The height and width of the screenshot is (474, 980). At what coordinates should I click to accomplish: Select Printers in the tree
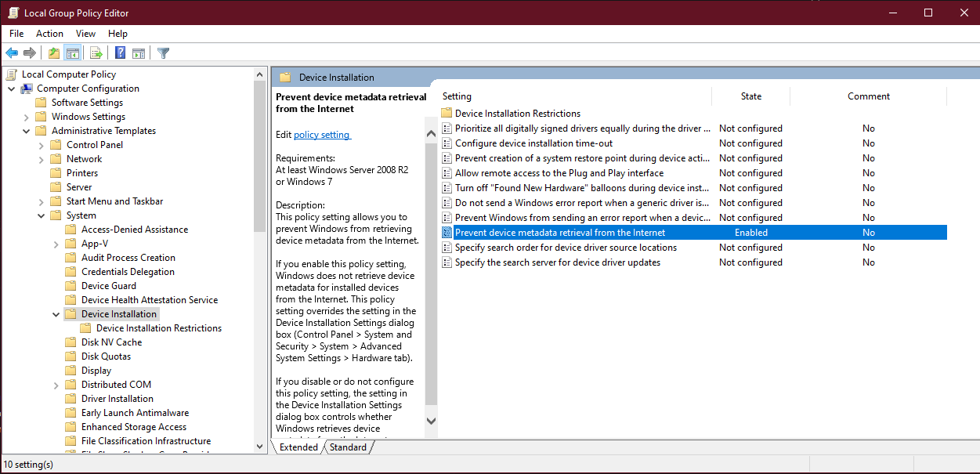pyautogui.click(x=82, y=173)
